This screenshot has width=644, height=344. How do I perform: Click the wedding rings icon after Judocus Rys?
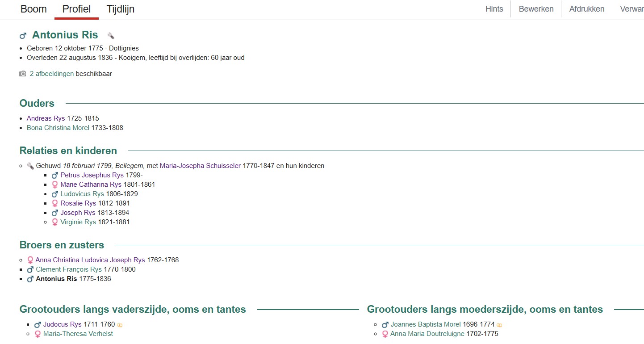coord(120,324)
